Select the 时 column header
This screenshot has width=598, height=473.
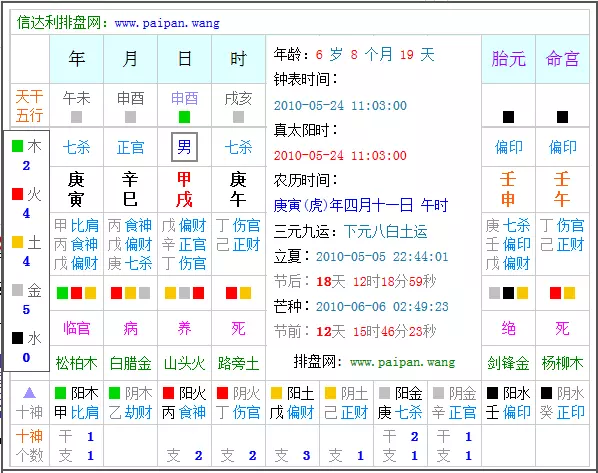[x=238, y=59]
